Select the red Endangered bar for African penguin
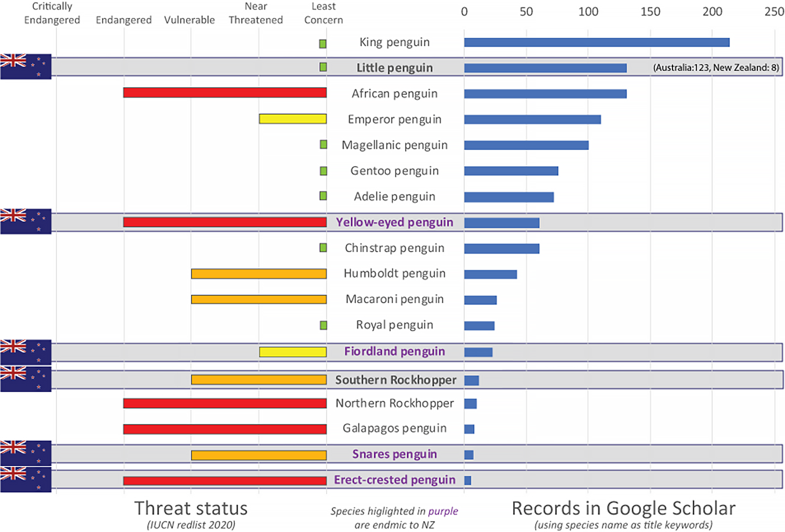Image resolution: width=785 pixels, height=532 pixels. [x=225, y=93]
